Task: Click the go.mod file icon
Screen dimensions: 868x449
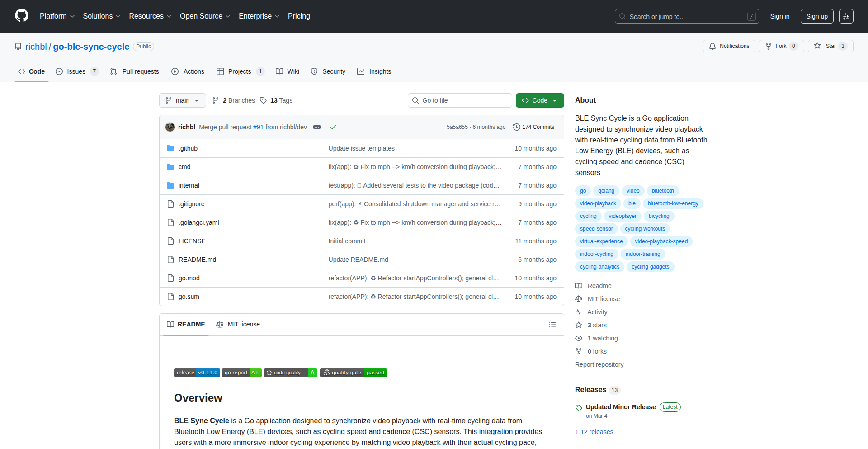Action: tap(170, 278)
